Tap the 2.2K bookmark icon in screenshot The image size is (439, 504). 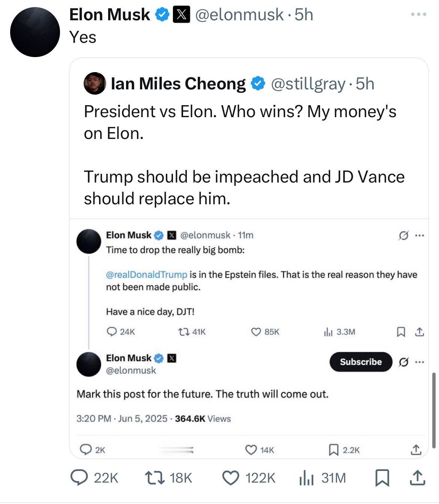[x=333, y=450]
